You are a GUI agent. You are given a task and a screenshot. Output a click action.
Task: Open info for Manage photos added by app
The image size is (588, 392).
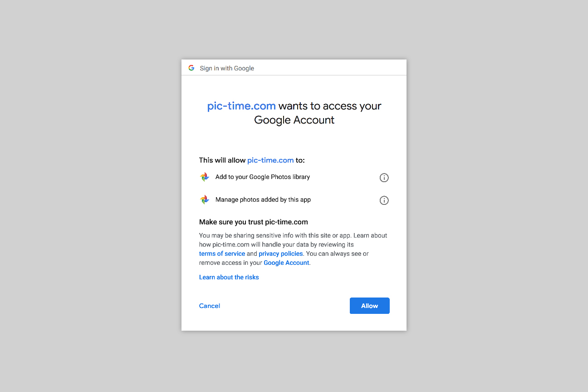[384, 200]
